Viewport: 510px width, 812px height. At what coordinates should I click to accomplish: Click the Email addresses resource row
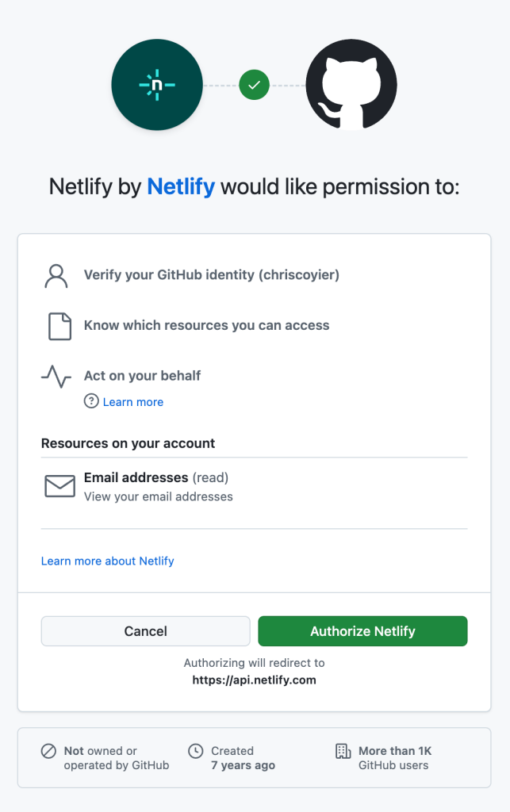click(159, 487)
